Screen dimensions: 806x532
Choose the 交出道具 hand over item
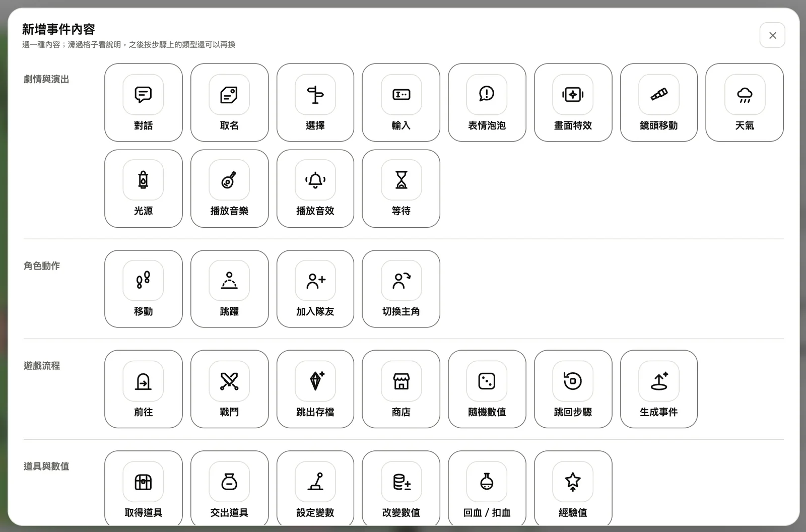click(x=229, y=489)
